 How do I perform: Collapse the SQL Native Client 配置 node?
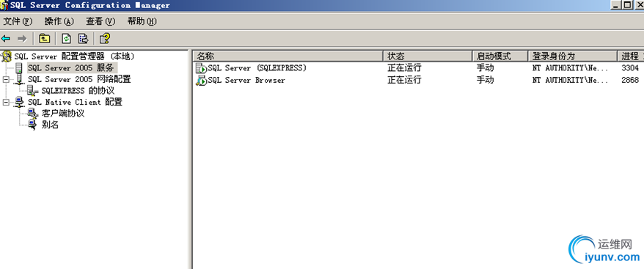(6, 103)
